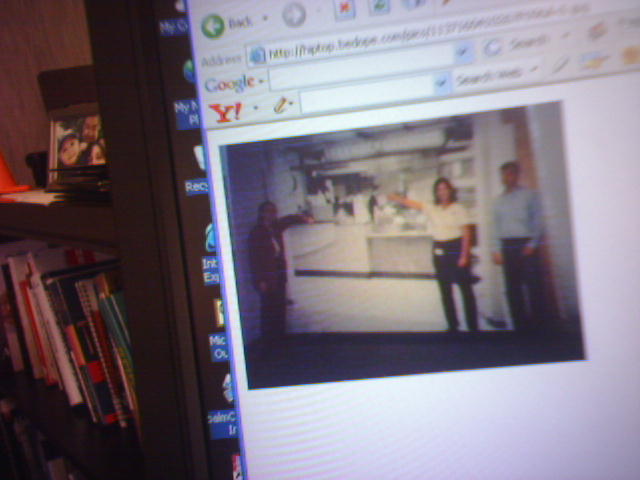Click the Search Web button on Google toolbar

click(x=490, y=75)
